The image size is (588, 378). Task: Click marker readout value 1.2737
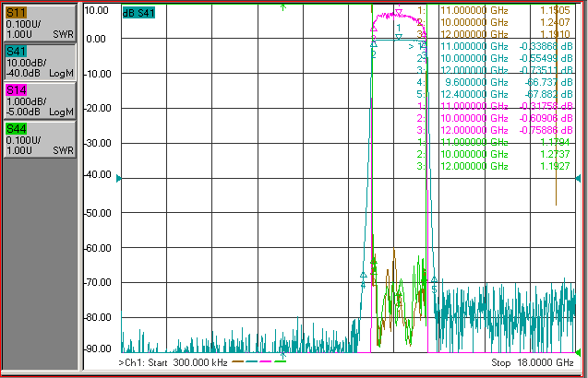tap(555, 154)
